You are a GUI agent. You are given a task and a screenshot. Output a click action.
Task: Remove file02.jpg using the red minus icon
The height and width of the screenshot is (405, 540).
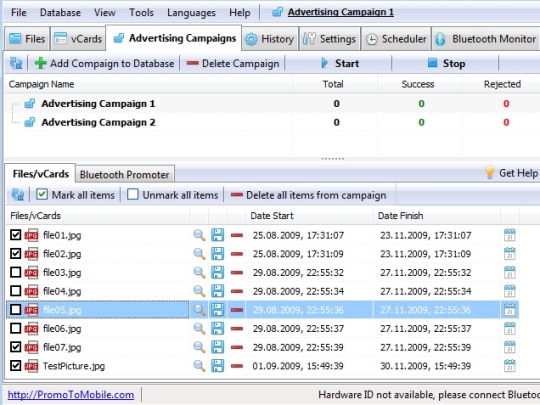tap(237, 254)
